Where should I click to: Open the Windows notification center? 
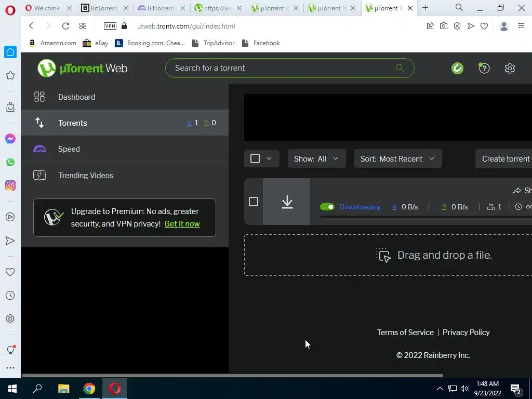[x=516, y=389]
